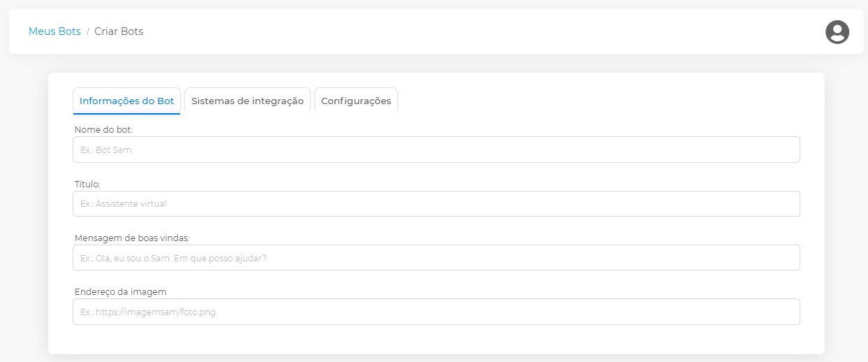Click the 'Ex.: Bot Sam' placeholder text

105,150
